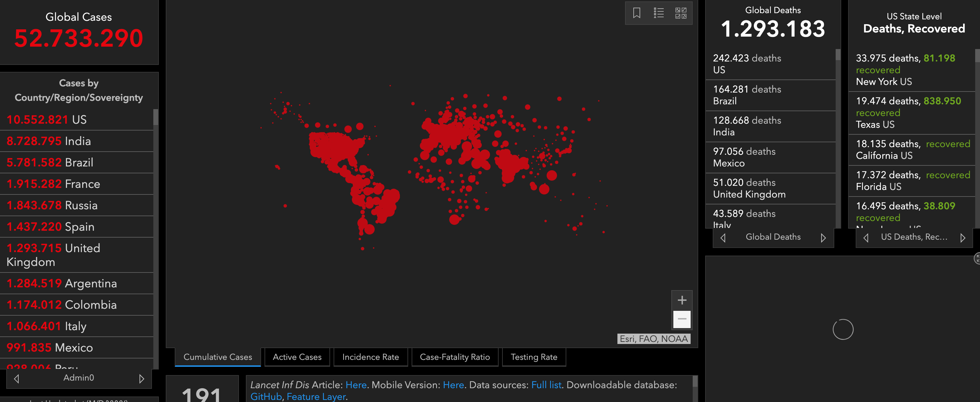Open the map bookmarks icon
This screenshot has height=402, width=980.
coord(636,13)
